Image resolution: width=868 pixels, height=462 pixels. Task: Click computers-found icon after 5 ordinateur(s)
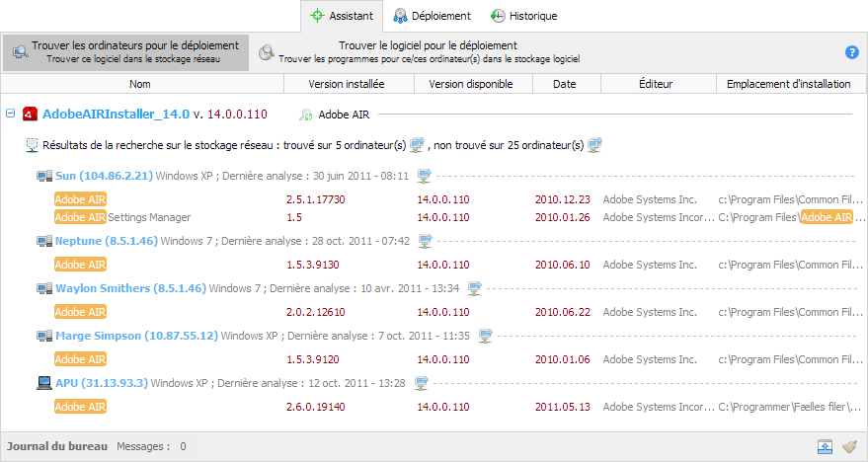coord(417,145)
